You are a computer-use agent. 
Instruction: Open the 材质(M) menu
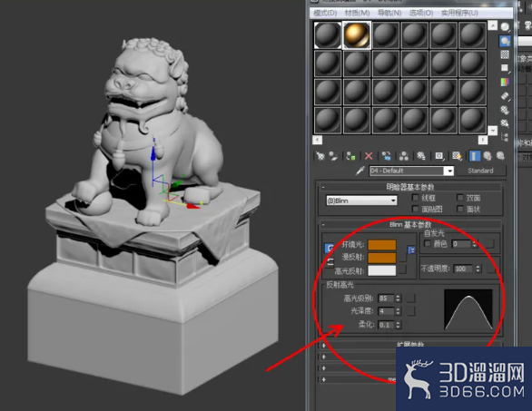pyautogui.click(x=357, y=13)
